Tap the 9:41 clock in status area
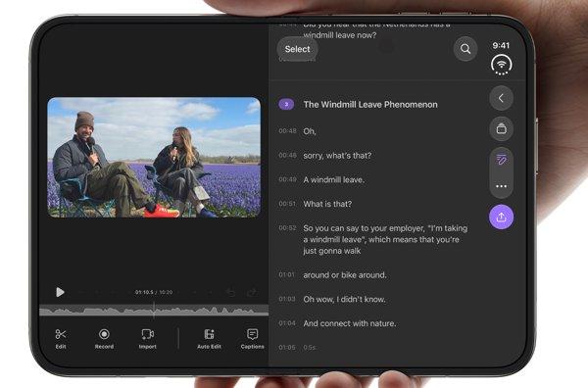This screenshot has height=388, width=588. (x=501, y=45)
